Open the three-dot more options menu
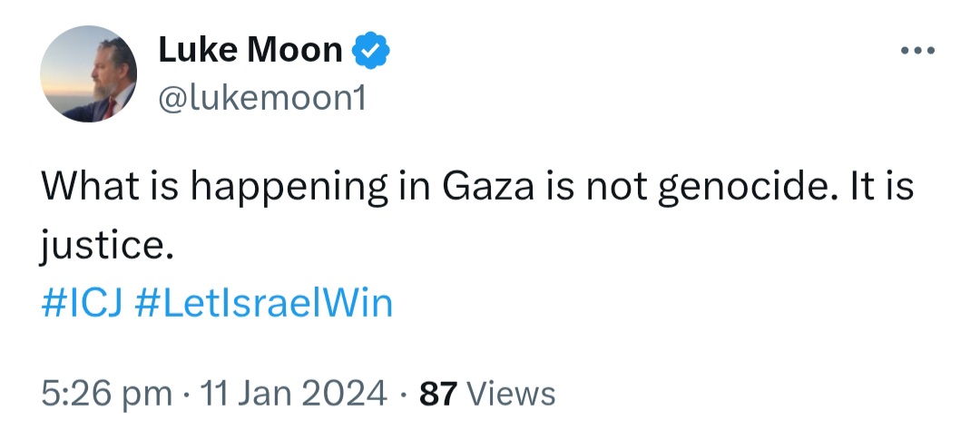This screenshot has height=440, width=980. pyautogui.click(x=917, y=50)
